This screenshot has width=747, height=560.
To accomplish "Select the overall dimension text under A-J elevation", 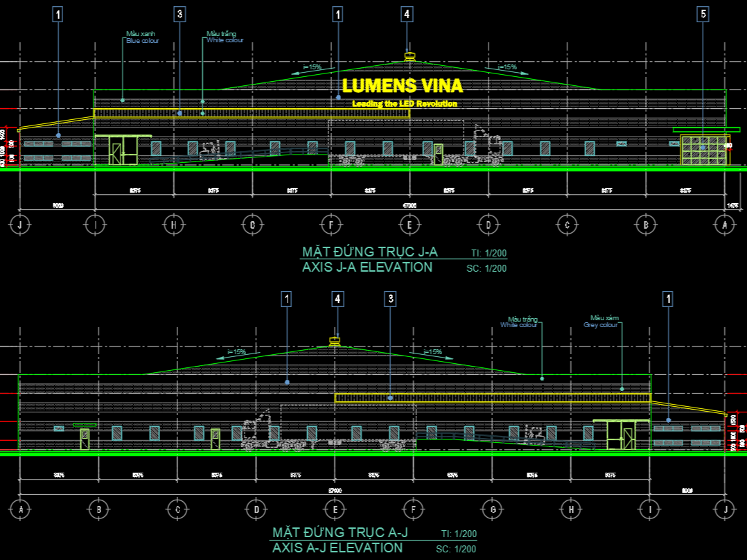I will pyautogui.click(x=335, y=491).
